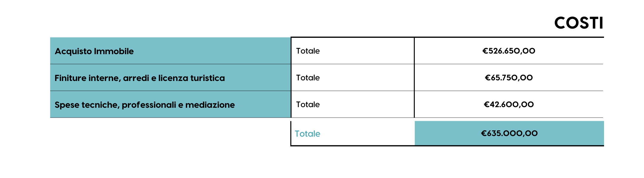The height and width of the screenshot is (178, 644).
Task: Select the €526.650,00 amount cell
Action: click(509, 51)
